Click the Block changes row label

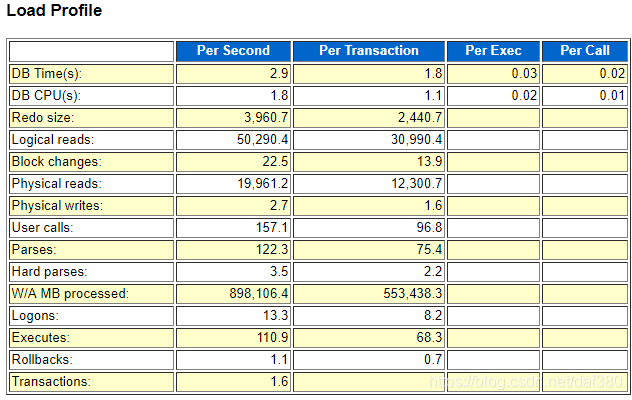[56, 162]
